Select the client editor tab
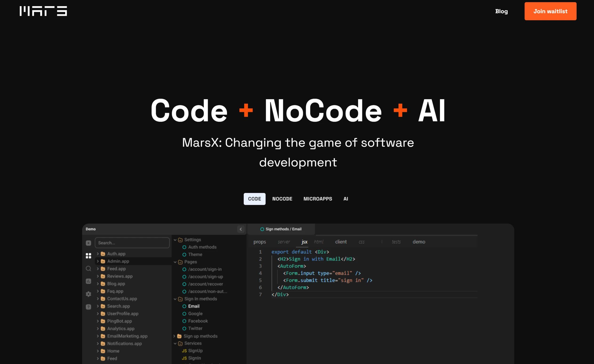The image size is (594, 364). (x=341, y=242)
